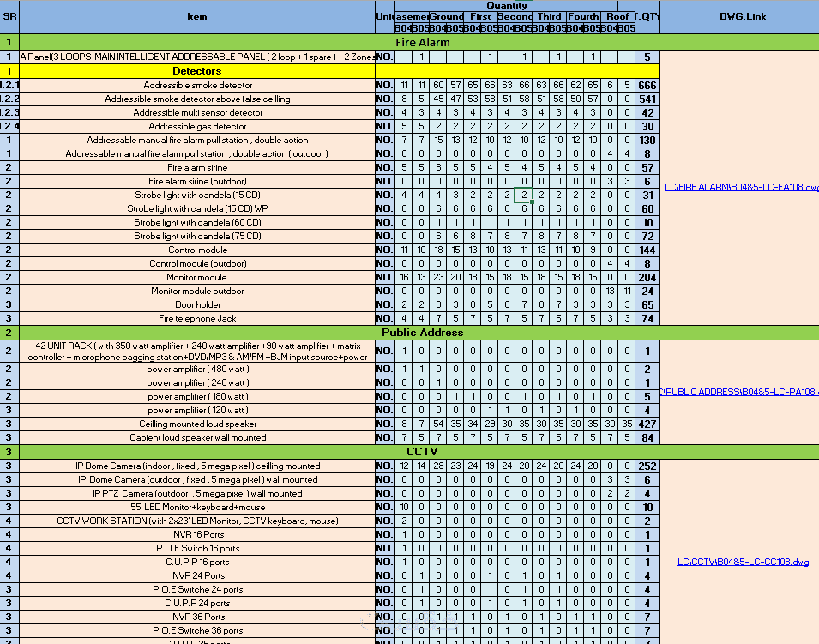Select Strobe light with candela (15 CD) WP
The image size is (819, 644).
197,209
